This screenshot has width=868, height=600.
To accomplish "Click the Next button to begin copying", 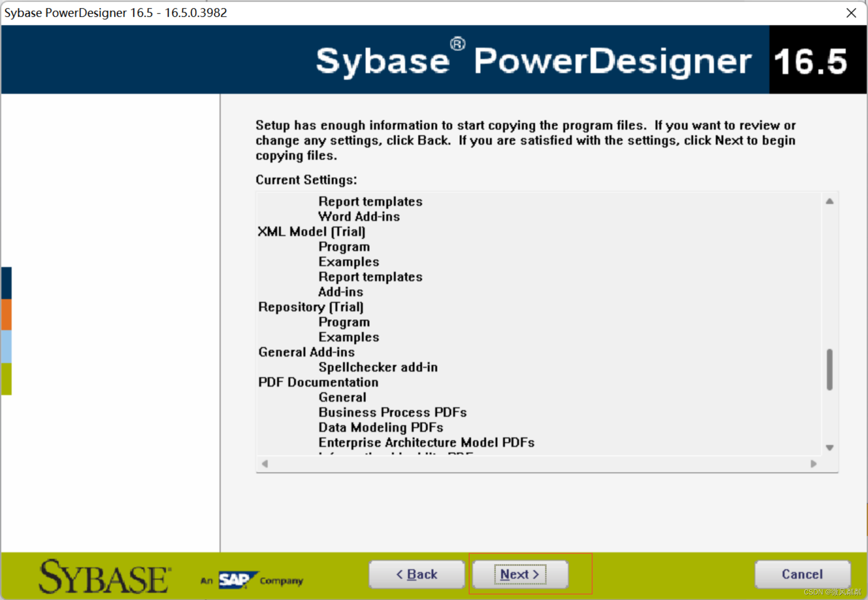I will tap(520, 574).
